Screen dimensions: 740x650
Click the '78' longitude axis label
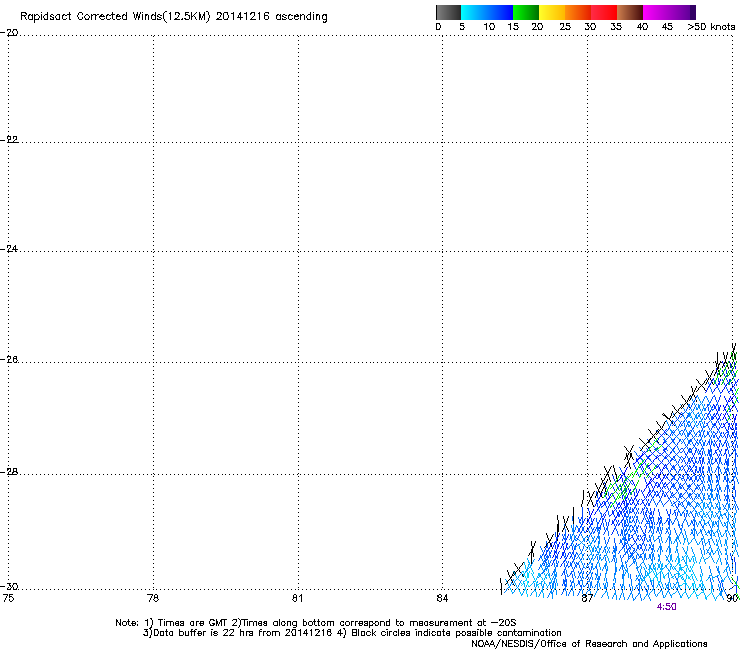(x=153, y=598)
